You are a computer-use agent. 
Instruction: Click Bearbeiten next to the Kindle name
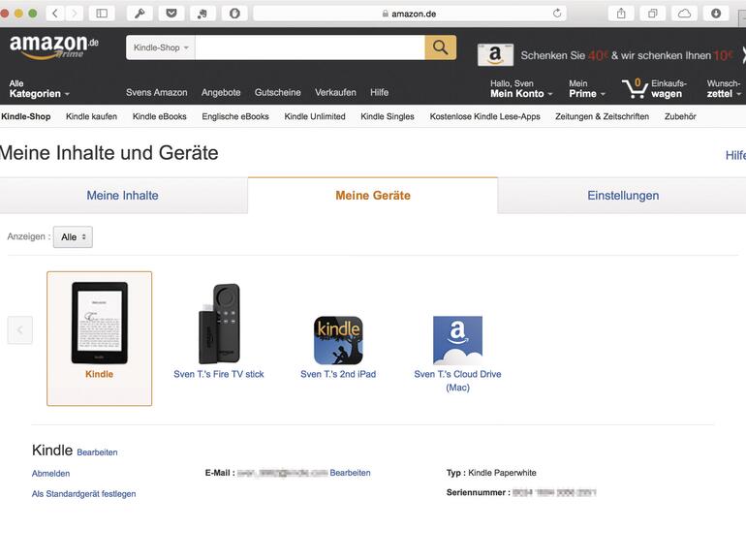point(97,452)
